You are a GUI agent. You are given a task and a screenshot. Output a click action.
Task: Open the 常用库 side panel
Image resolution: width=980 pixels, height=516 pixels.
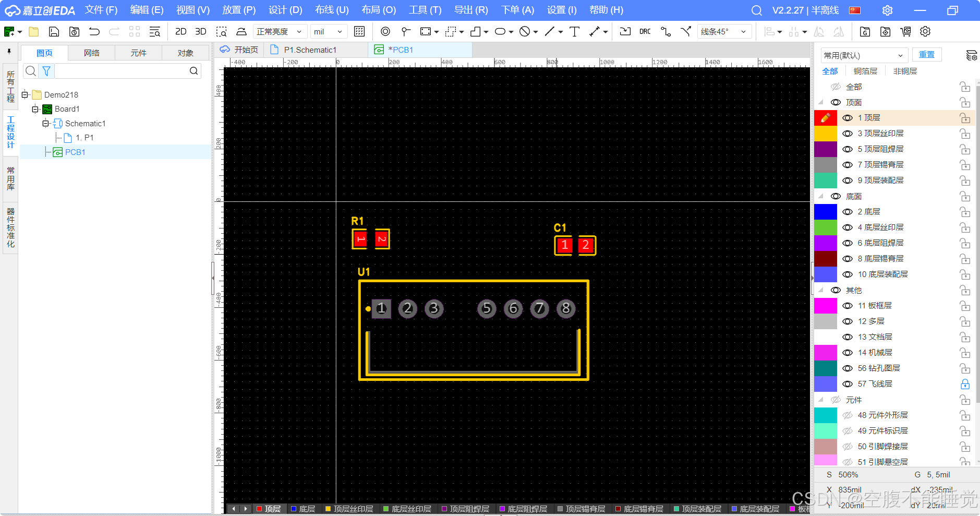(x=10, y=179)
